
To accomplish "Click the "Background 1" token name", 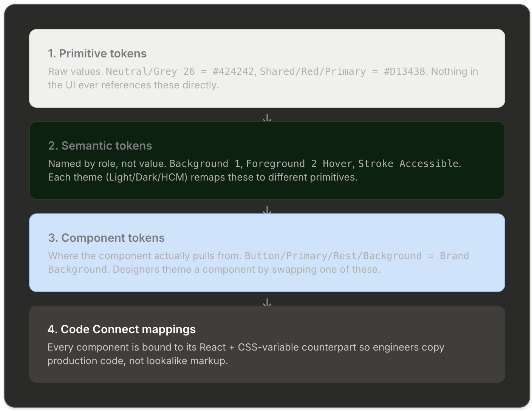I will pyautogui.click(x=205, y=164).
